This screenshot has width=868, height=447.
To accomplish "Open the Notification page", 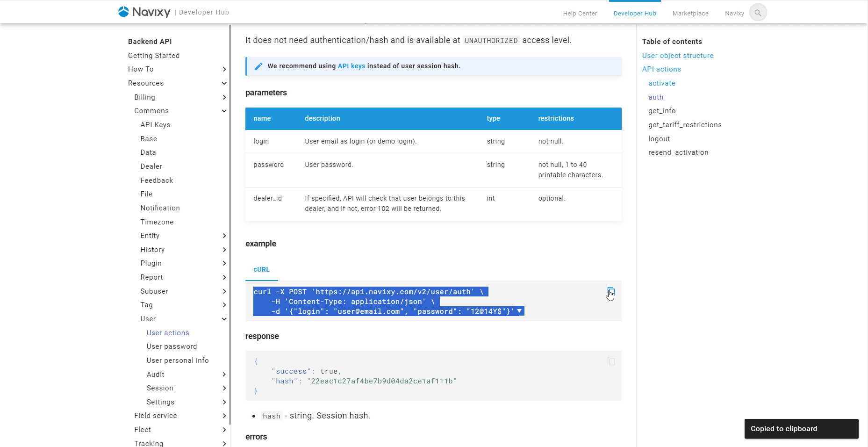I will tap(160, 208).
